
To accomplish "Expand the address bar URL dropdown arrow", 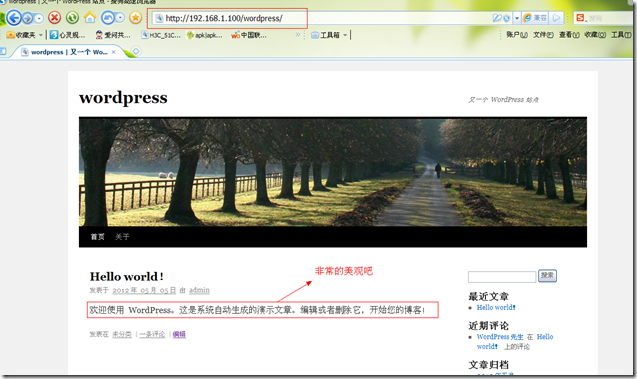I will tap(517, 18).
